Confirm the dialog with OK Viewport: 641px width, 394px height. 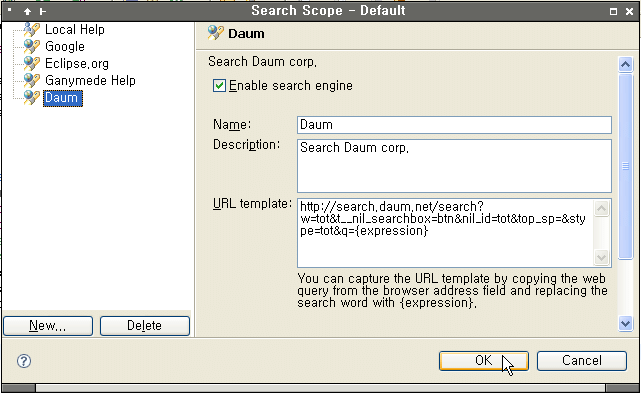coord(484,360)
